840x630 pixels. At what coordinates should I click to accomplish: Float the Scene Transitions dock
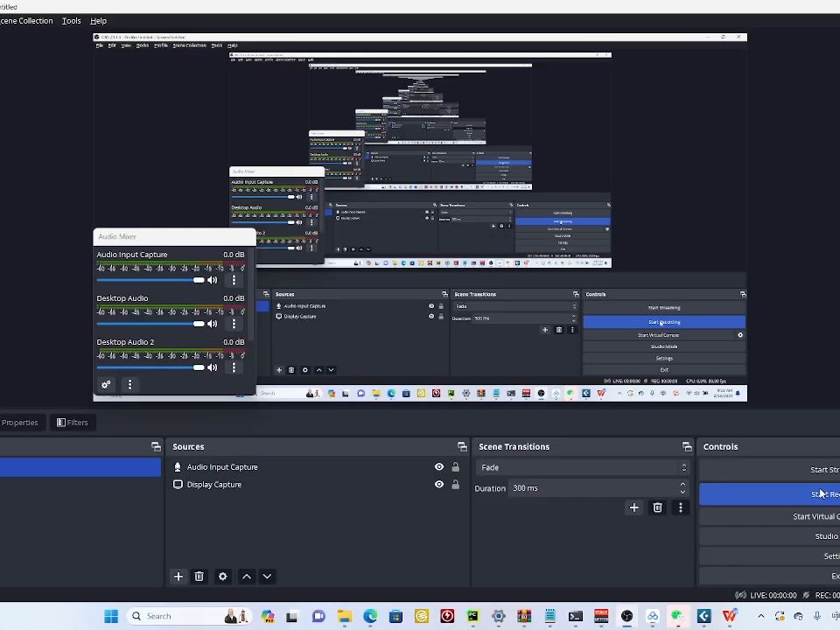[687, 447]
